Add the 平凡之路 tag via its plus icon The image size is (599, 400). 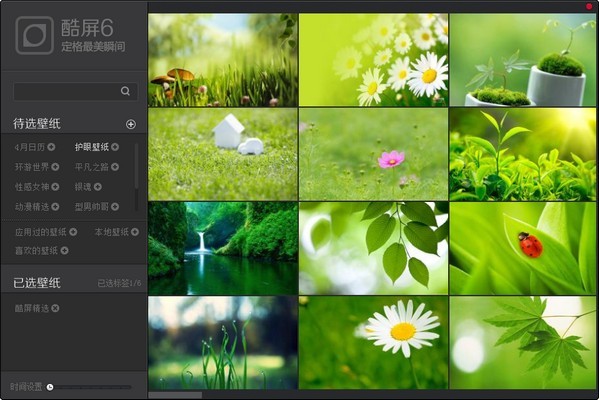click(x=115, y=167)
